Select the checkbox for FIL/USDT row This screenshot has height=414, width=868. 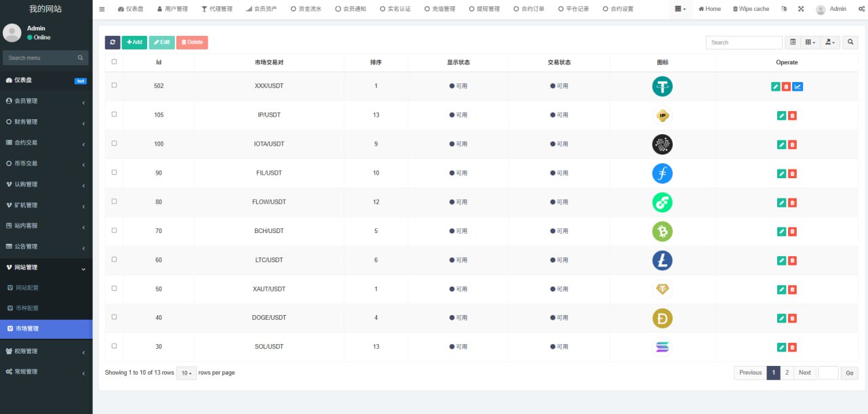pyautogui.click(x=114, y=172)
